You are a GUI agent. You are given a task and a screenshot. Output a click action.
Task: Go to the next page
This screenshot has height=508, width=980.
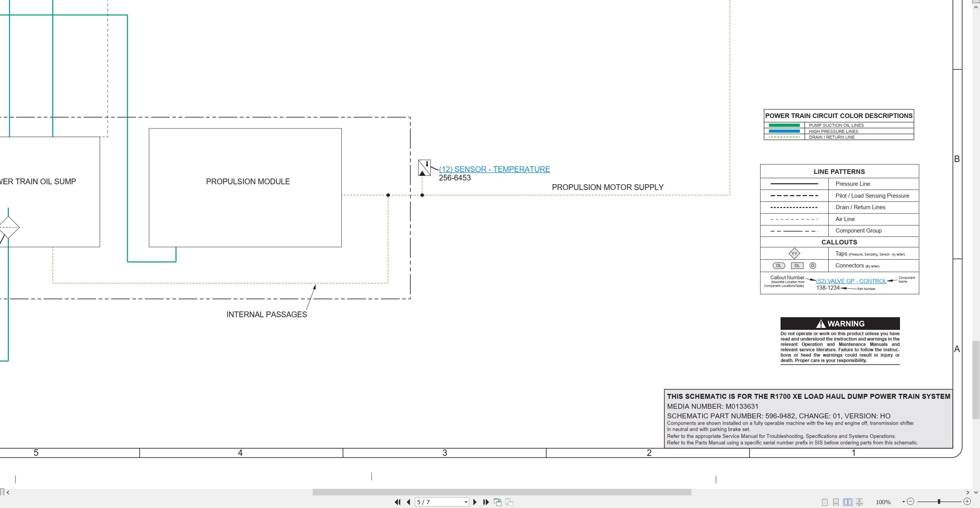(x=475, y=502)
